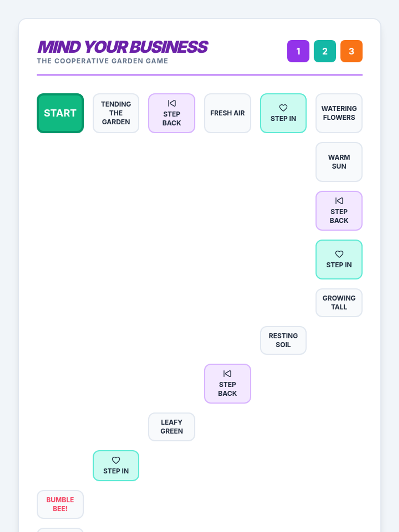The height and width of the screenshot is (532, 399).
Task: Select the Warm Sun tile
Action: [x=339, y=162]
